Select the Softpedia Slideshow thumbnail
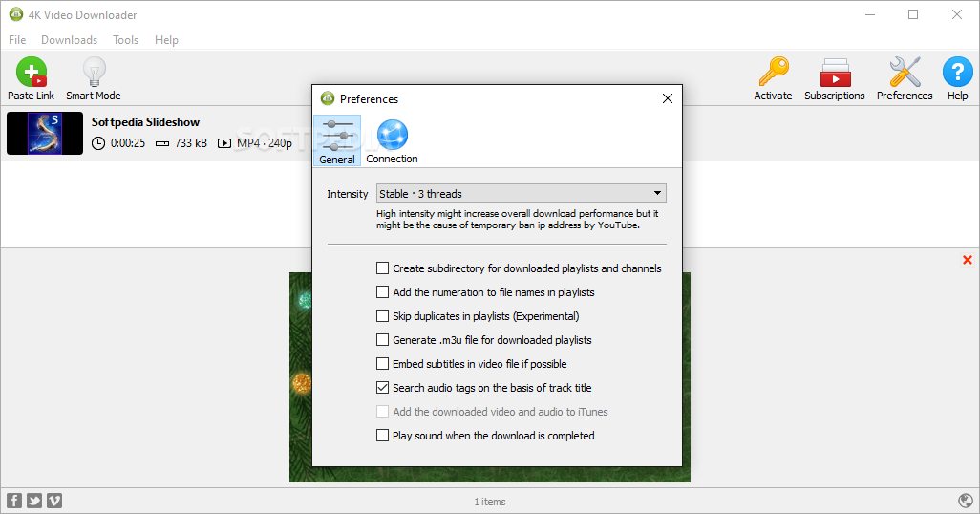980x514 pixels. tap(45, 133)
